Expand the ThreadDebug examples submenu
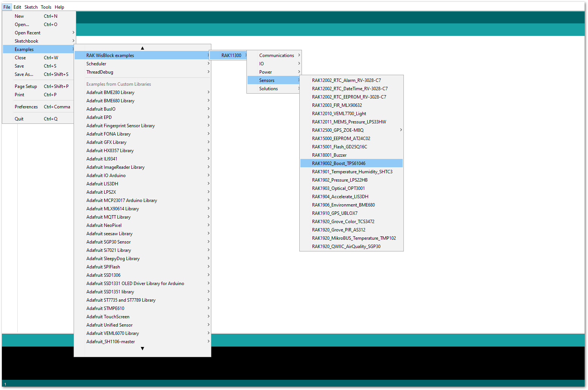 142,72
